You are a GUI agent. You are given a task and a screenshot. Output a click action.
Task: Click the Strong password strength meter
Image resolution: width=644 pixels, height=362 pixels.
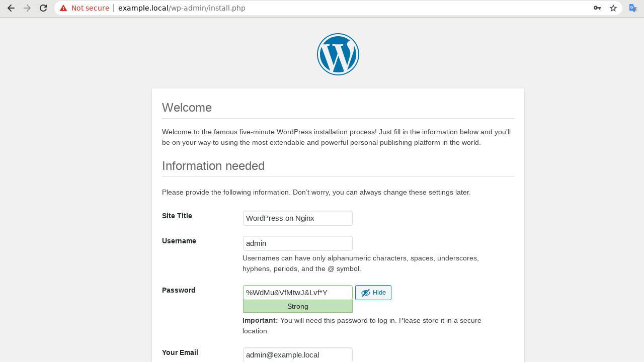point(297,306)
